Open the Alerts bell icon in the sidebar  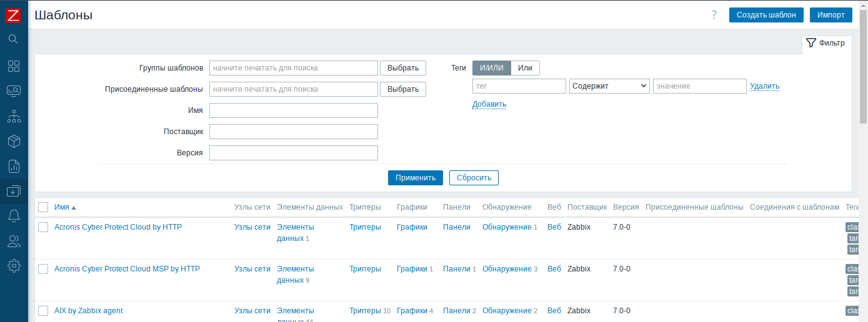coord(14,216)
